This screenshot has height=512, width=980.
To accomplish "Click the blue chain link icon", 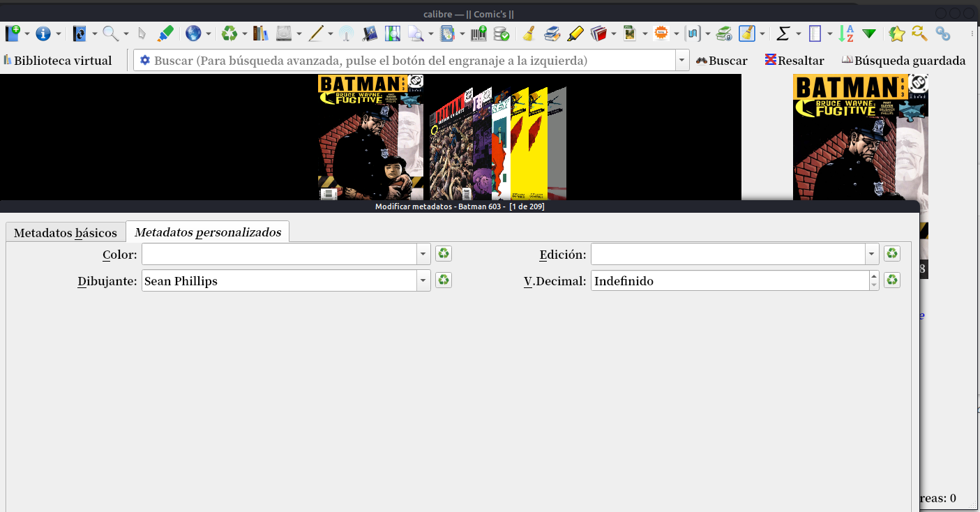I will (x=943, y=33).
